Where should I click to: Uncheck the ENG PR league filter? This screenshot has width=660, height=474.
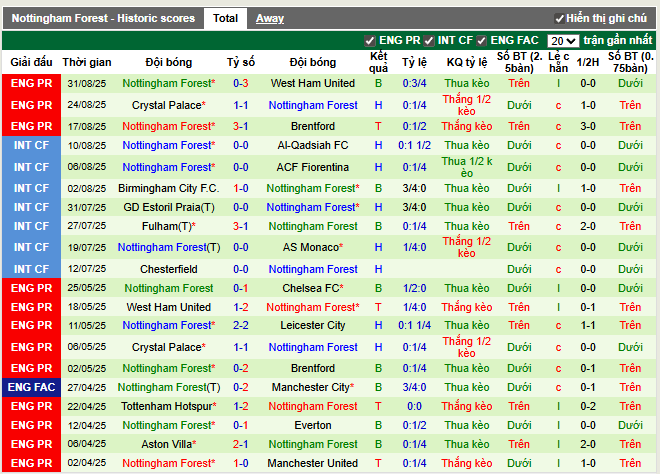(370, 41)
